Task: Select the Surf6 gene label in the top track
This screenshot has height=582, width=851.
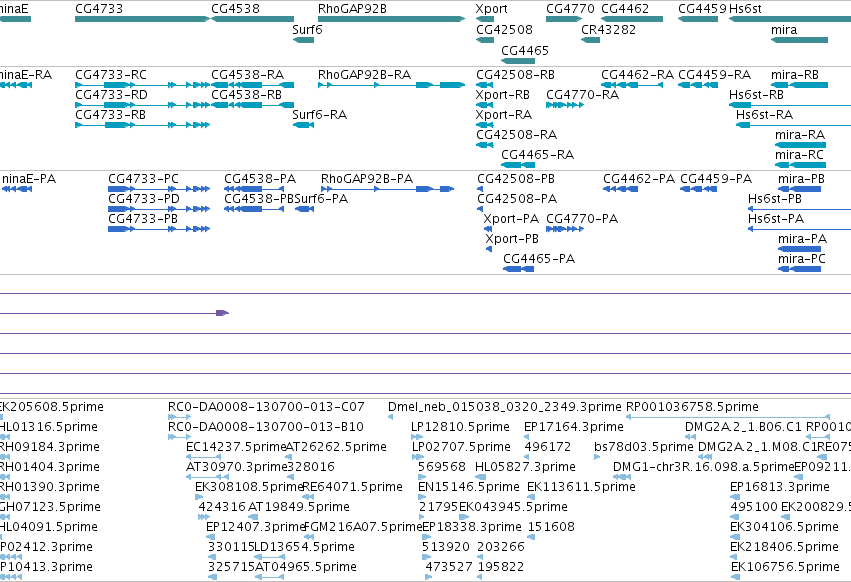Action: tap(307, 29)
